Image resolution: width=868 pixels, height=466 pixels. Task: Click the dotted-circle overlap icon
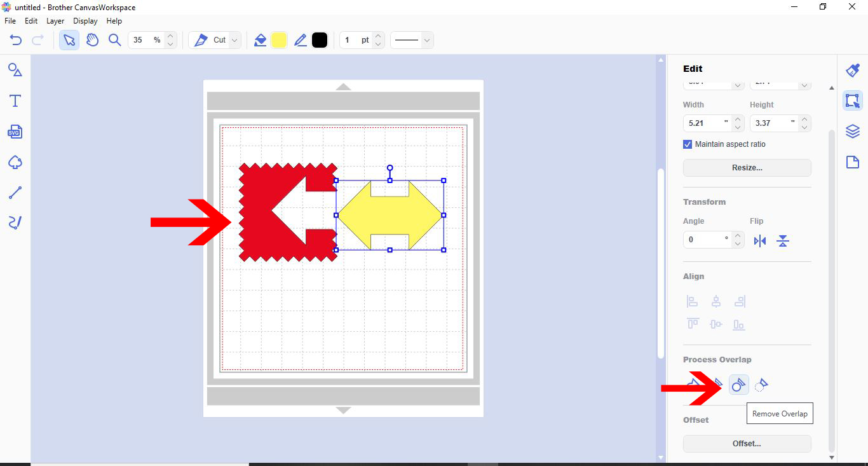click(761, 384)
